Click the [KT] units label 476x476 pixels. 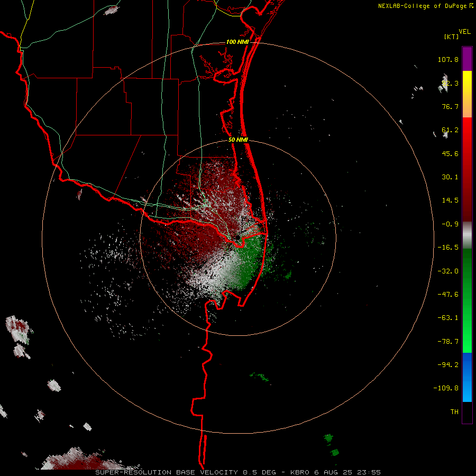click(452, 36)
